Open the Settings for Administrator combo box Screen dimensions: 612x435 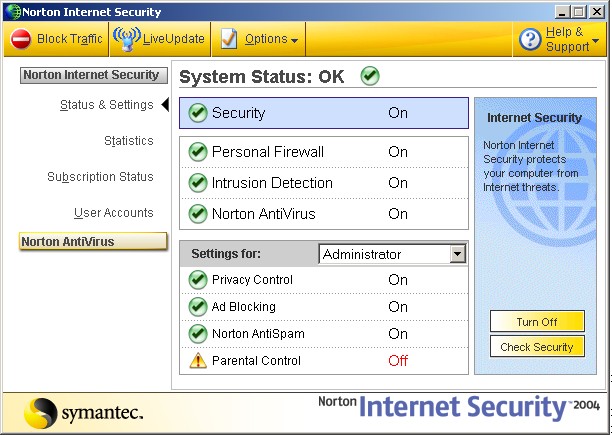click(392, 254)
